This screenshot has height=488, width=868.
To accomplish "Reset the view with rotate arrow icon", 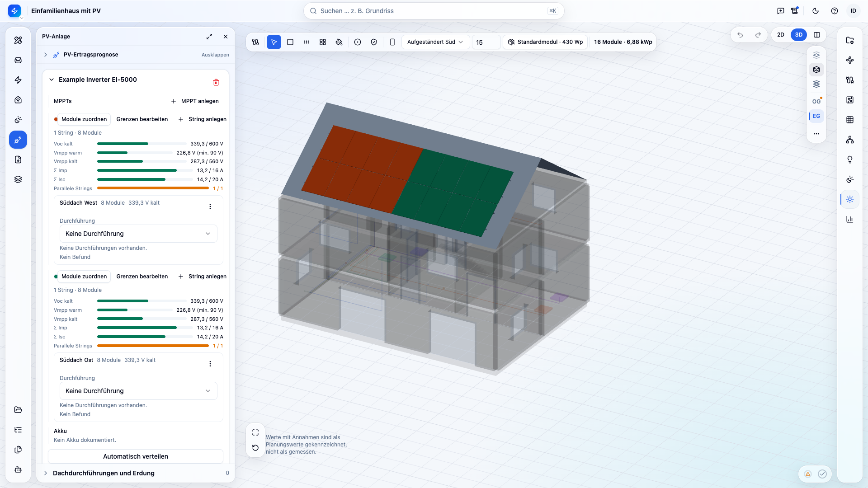I will pos(255,448).
